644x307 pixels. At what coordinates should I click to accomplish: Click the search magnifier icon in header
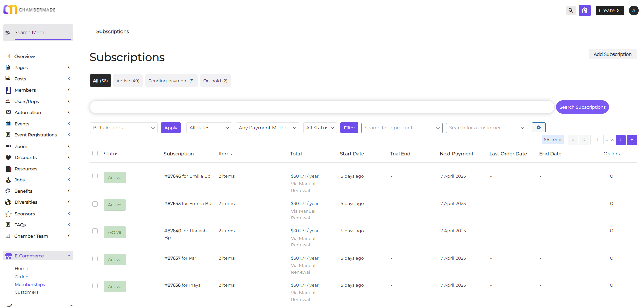point(571,10)
